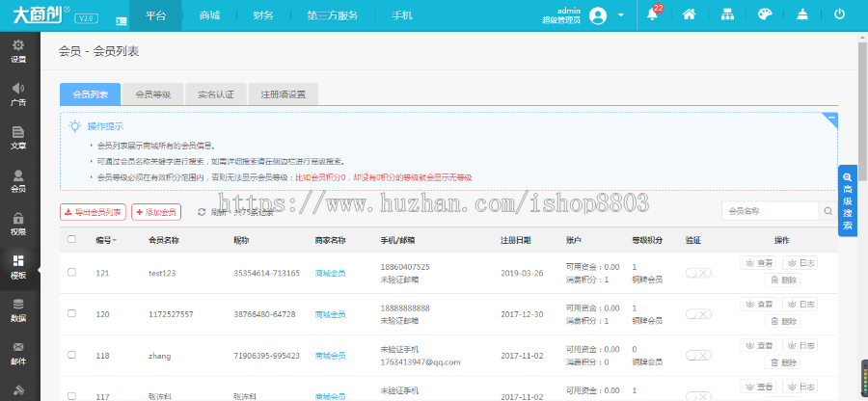Delete member zhang via 删除

click(782, 362)
